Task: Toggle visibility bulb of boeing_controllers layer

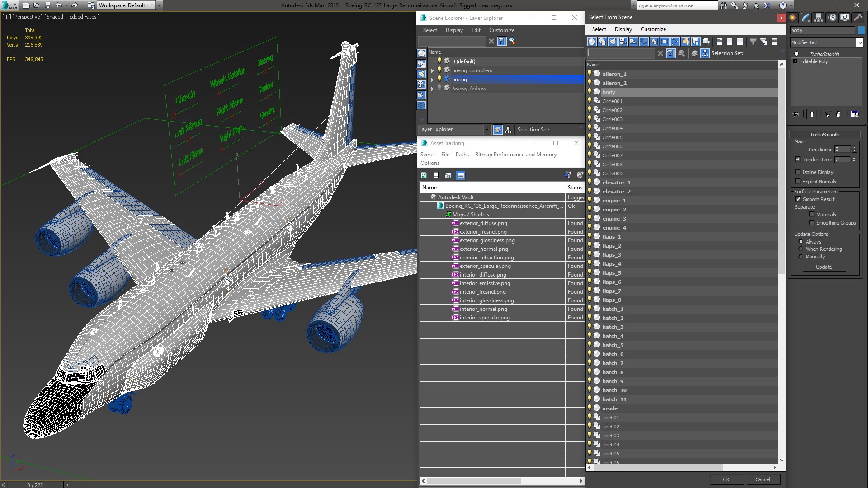Action: 439,70
